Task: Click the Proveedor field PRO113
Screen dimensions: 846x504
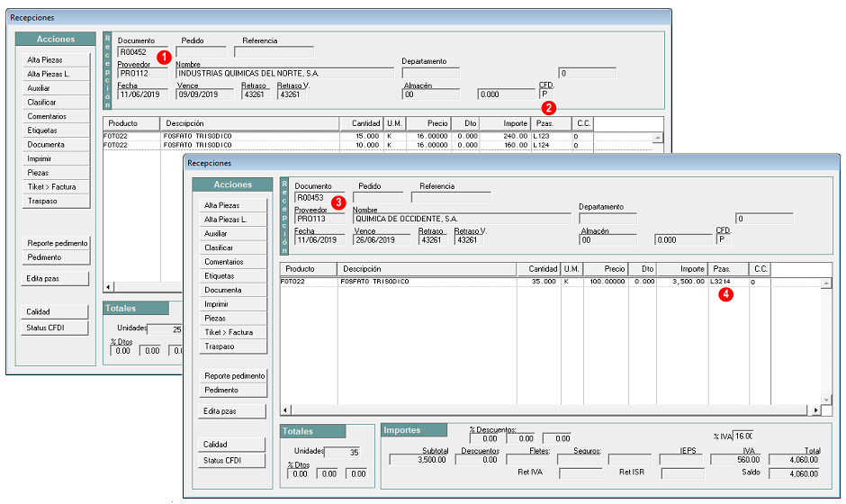Action: coord(319,219)
